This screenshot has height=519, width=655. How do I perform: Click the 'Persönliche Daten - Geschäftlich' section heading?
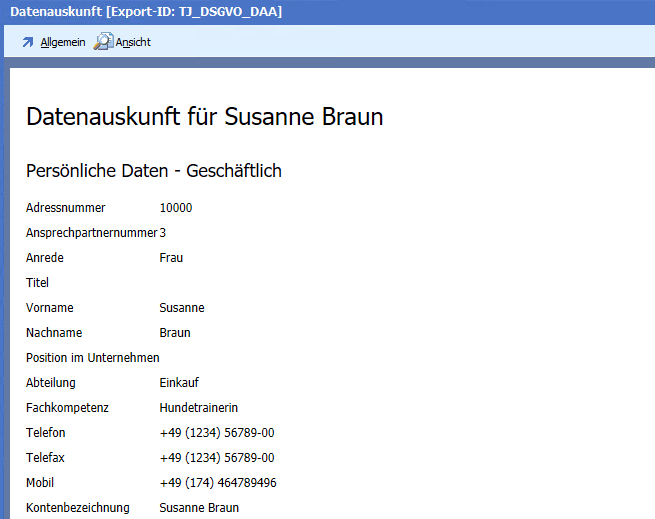click(x=153, y=171)
